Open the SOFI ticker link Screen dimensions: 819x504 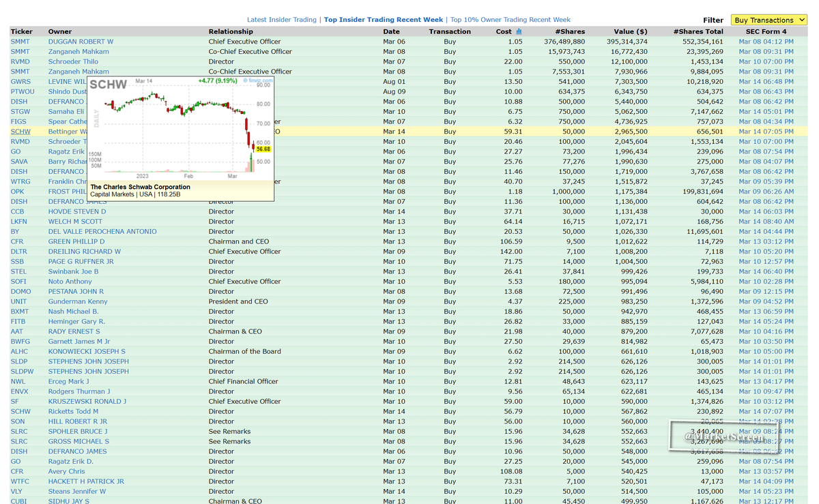(19, 282)
